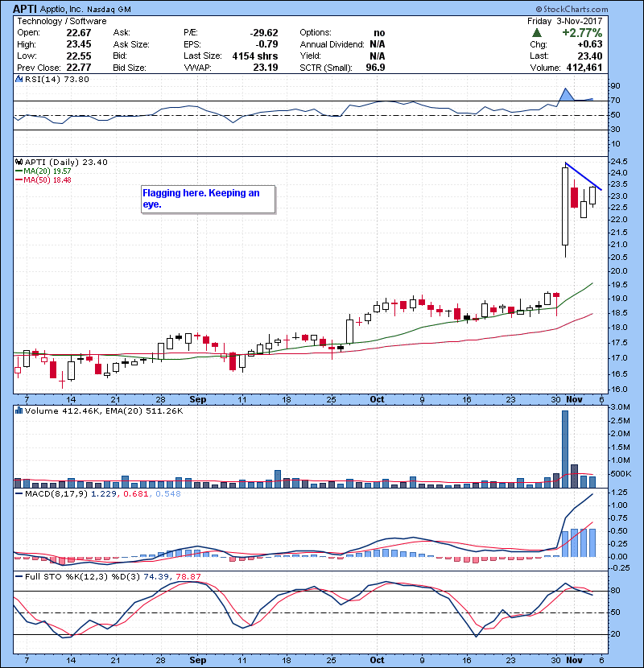The image size is (644, 668).
Task: Click the MACD(8,17,9) indicator label
Action: (56, 494)
